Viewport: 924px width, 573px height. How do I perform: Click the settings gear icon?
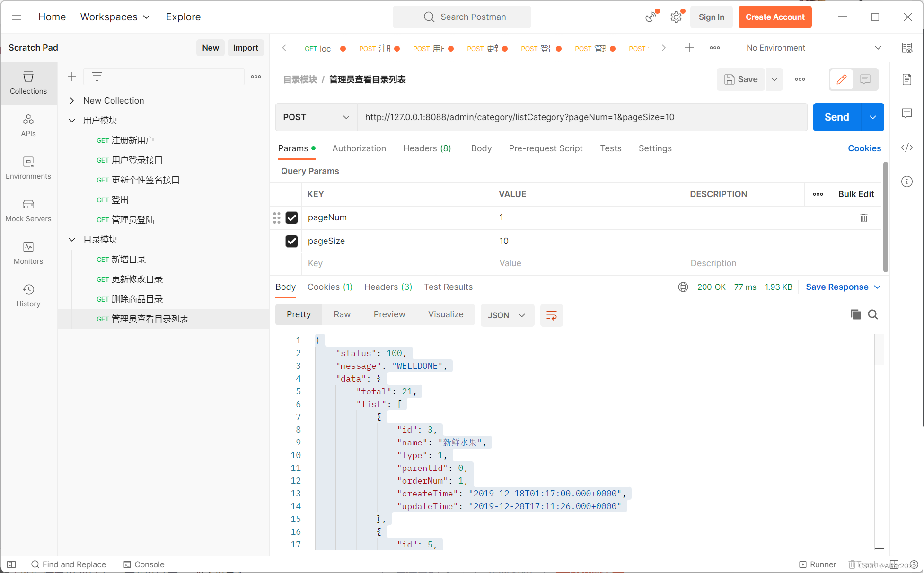point(676,17)
